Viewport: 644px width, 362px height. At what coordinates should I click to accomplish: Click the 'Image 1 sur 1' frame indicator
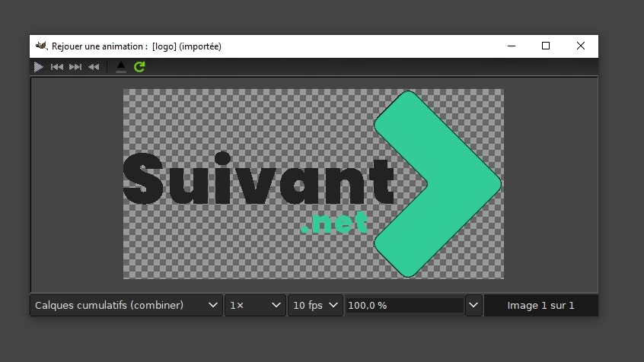(540, 306)
